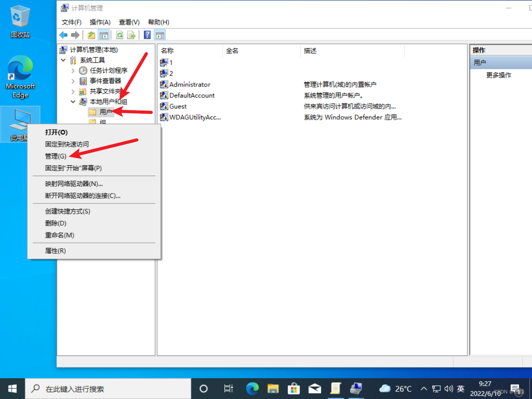Choose 重命名(M) in the context menu
This screenshot has height=399, width=532.
coord(94,235)
